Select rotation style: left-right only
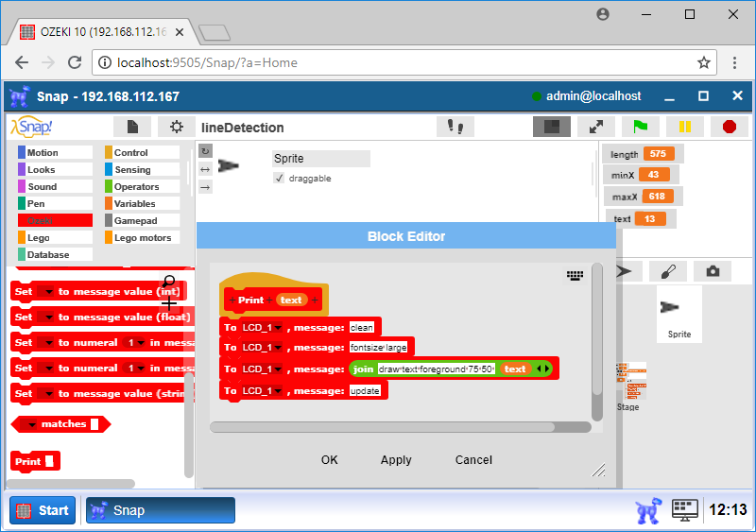This screenshot has height=532, width=756. click(x=205, y=169)
